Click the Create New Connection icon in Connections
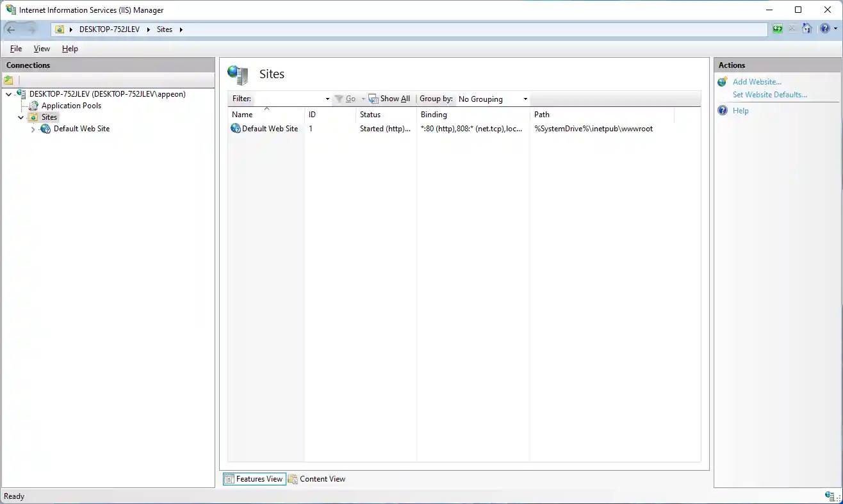This screenshot has height=504, width=843. (x=8, y=80)
